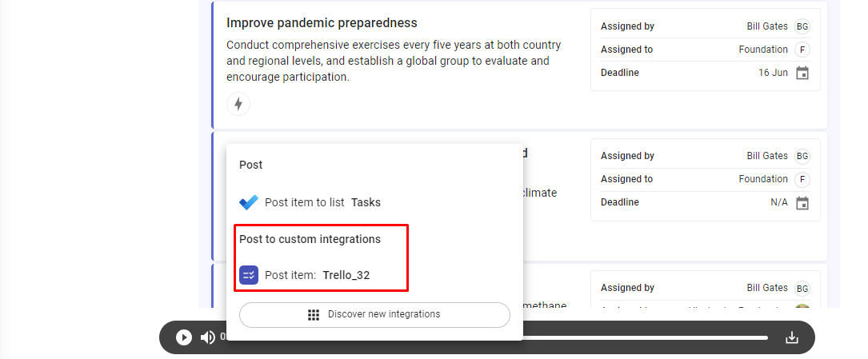This screenshot has width=868, height=359.
Task: Click the F avatar in second card
Action: (x=802, y=179)
